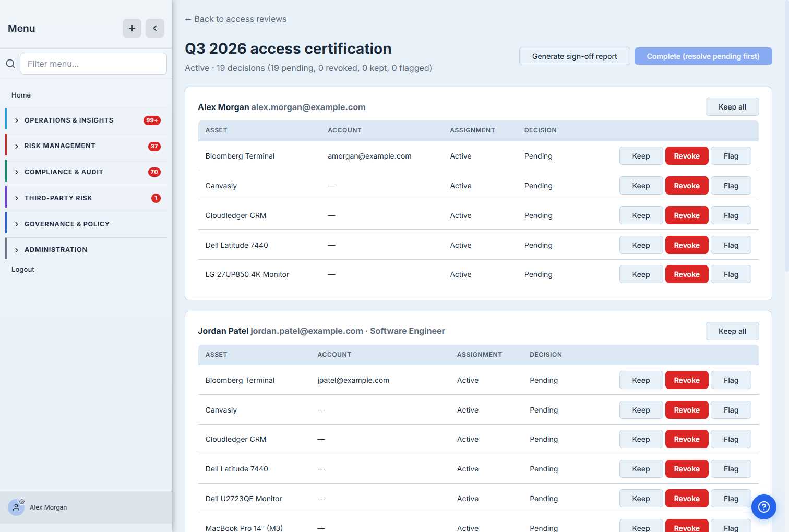Image resolution: width=789 pixels, height=532 pixels.
Task: Keep all for Alex Morgan
Action: tap(732, 107)
